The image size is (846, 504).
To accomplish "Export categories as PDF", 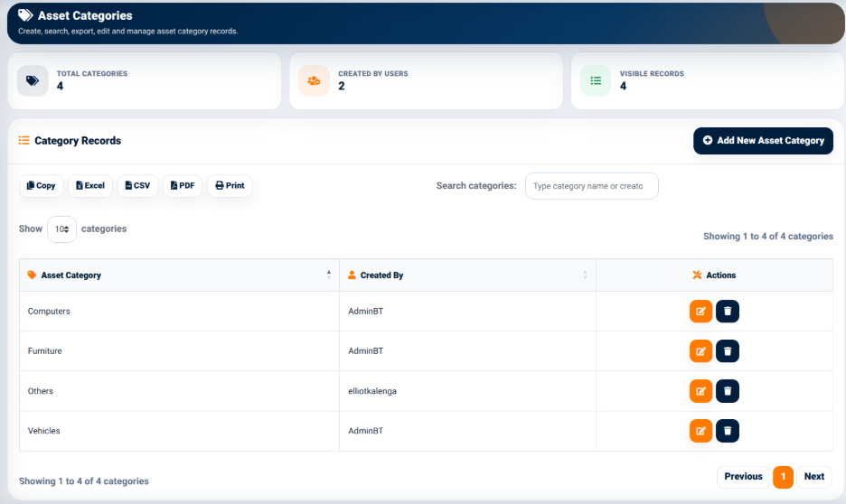I will point(183,185).
